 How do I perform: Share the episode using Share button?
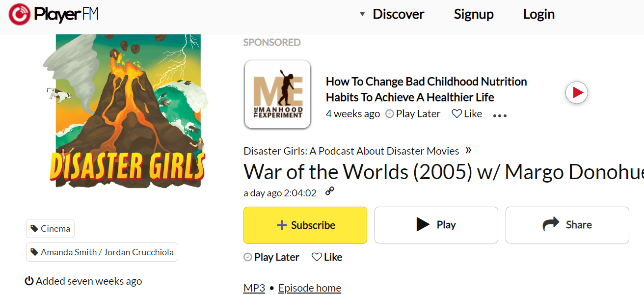[x=567, y=225]
